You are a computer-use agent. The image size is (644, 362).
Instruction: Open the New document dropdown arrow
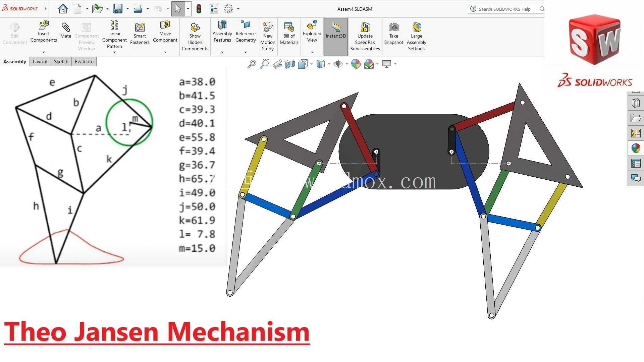click(x=87, y=9)
